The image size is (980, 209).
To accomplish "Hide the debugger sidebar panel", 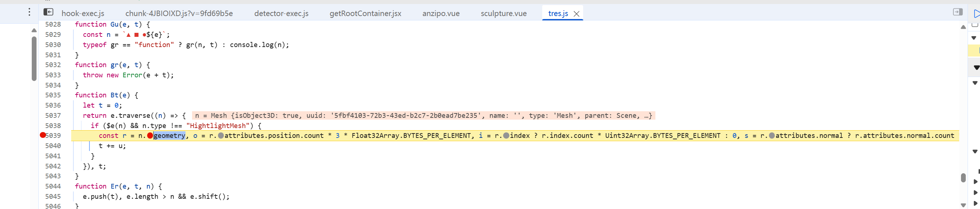I will 958,12.
